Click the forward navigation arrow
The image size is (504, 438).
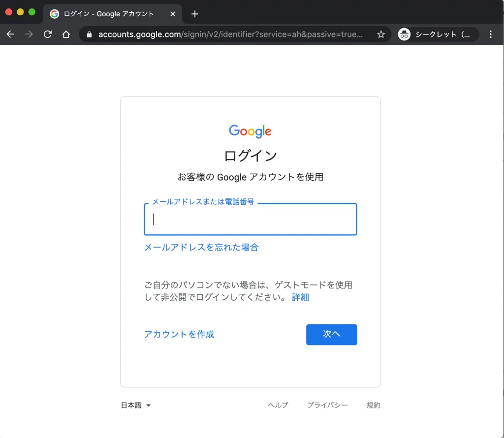click(29, 34)
